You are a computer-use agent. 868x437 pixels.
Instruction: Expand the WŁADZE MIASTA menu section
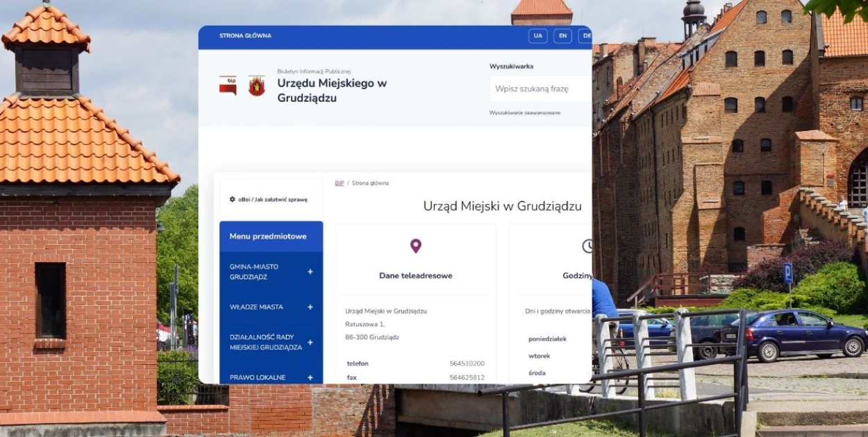pyautogui.click(x=310, y=307)
